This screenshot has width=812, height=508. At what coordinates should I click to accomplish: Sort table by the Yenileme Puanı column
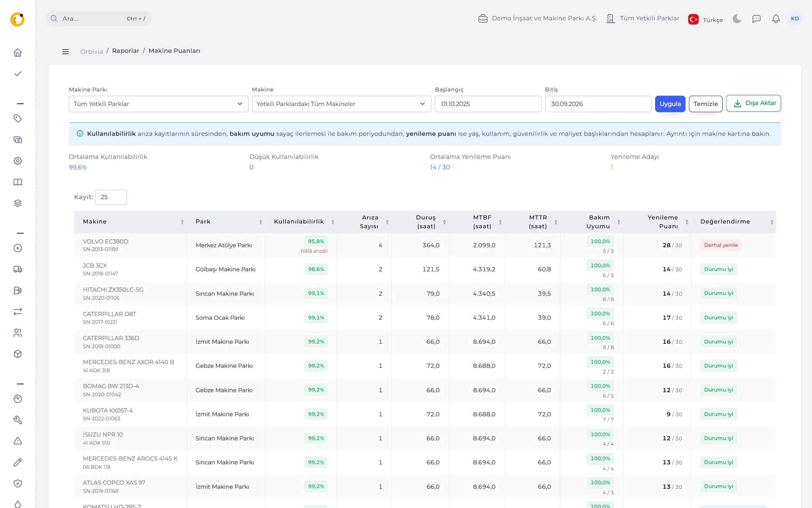click(657, 222)
